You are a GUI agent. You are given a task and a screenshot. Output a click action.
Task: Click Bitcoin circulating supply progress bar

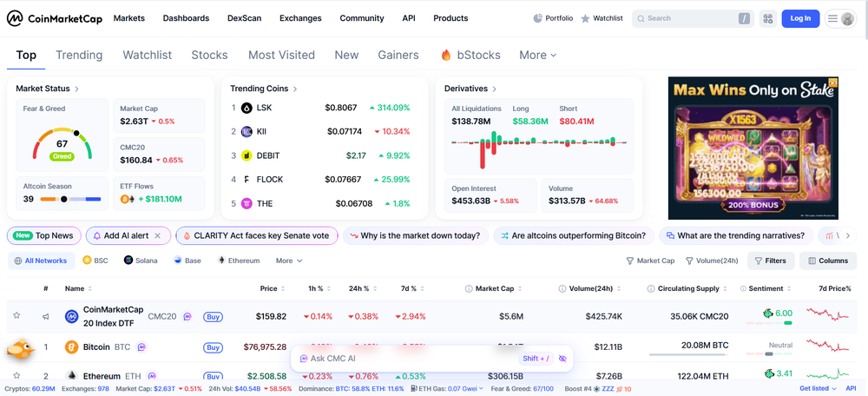pos(688,354)
